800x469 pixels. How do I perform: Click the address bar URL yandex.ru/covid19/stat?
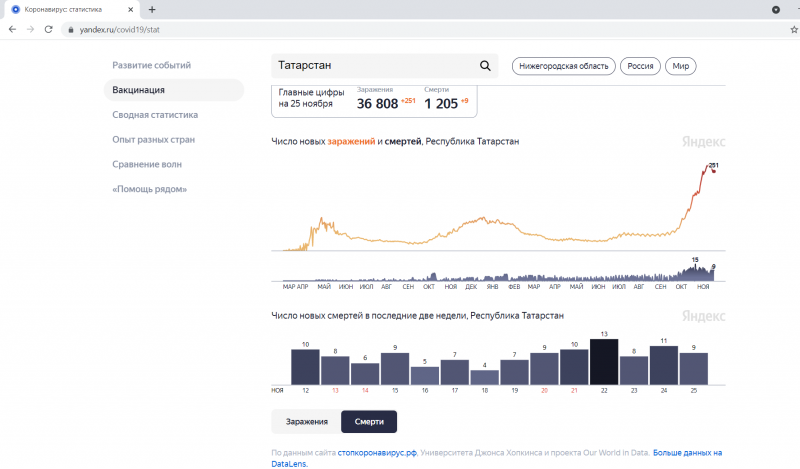[x=119, y=30]
